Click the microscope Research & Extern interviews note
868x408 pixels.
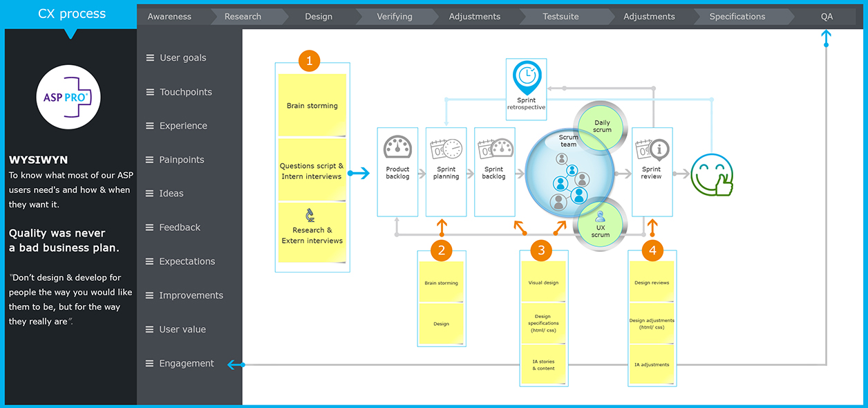pyautogui.click(x=312, y=231)
